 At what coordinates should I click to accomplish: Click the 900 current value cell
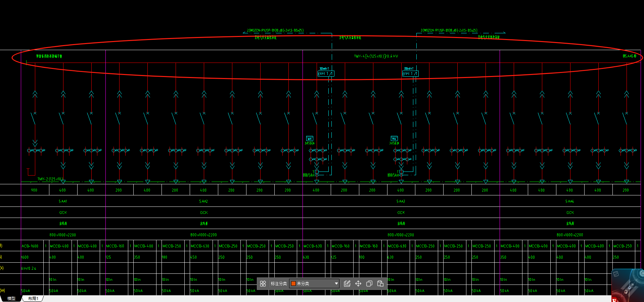coord(34,190)
